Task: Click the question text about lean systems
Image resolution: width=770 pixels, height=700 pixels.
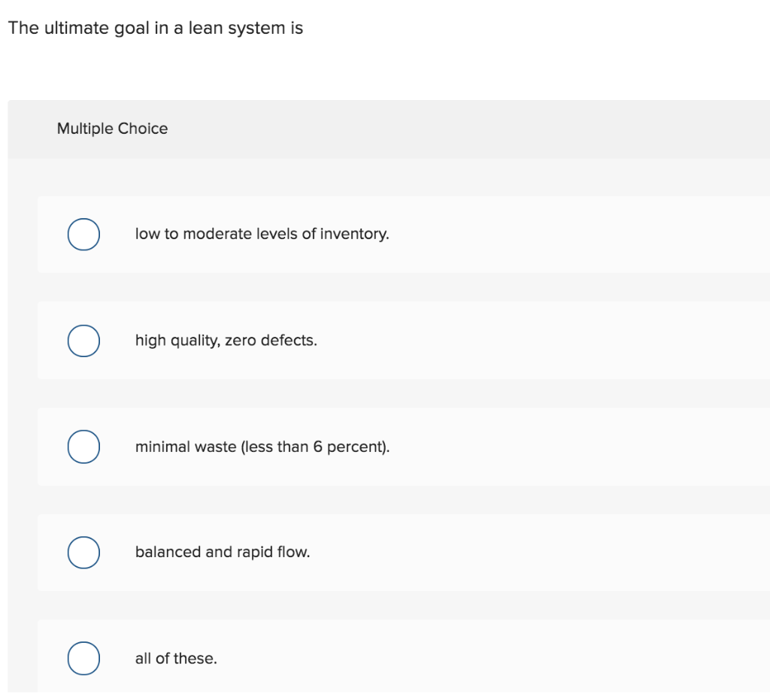Action: tap(156, 28)
